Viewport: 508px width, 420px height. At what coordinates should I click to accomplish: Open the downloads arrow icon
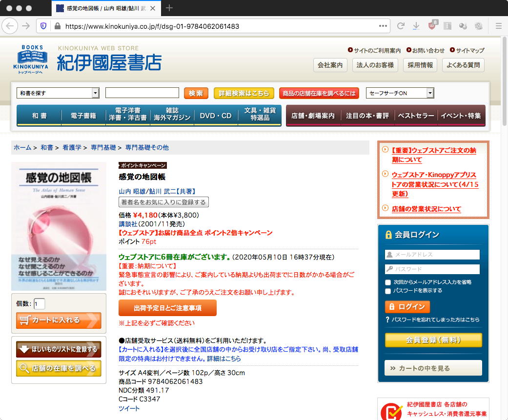coord(416,26)
